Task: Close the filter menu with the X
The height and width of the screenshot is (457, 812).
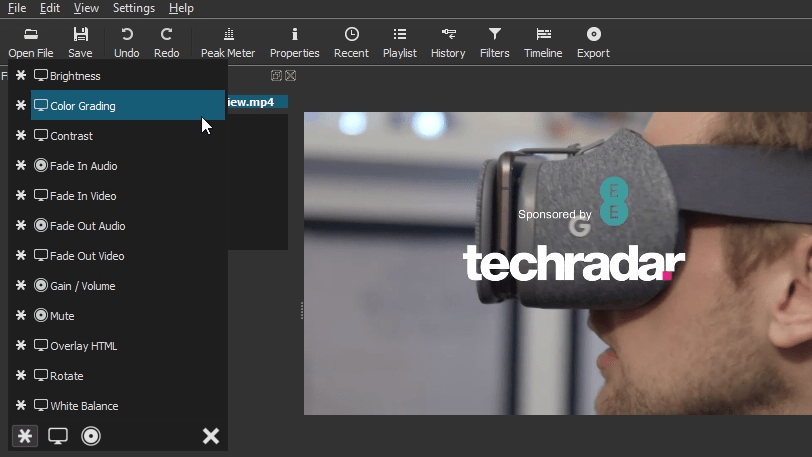Action: click(211, 436)
